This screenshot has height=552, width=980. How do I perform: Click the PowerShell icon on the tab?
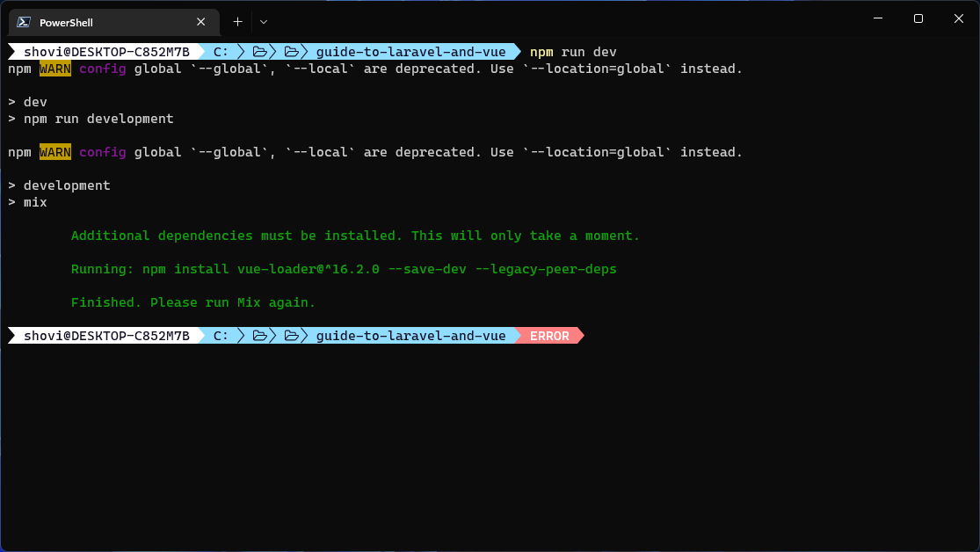click(24, 22)
